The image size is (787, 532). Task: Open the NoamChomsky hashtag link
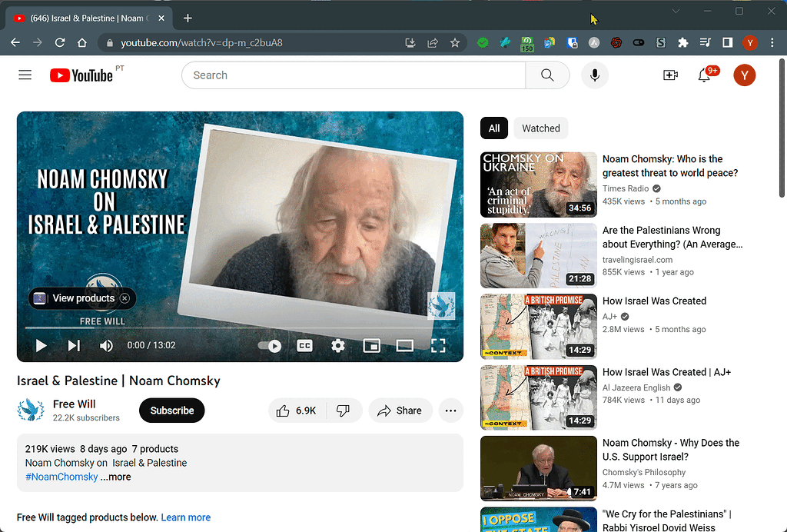coord(61,477)
